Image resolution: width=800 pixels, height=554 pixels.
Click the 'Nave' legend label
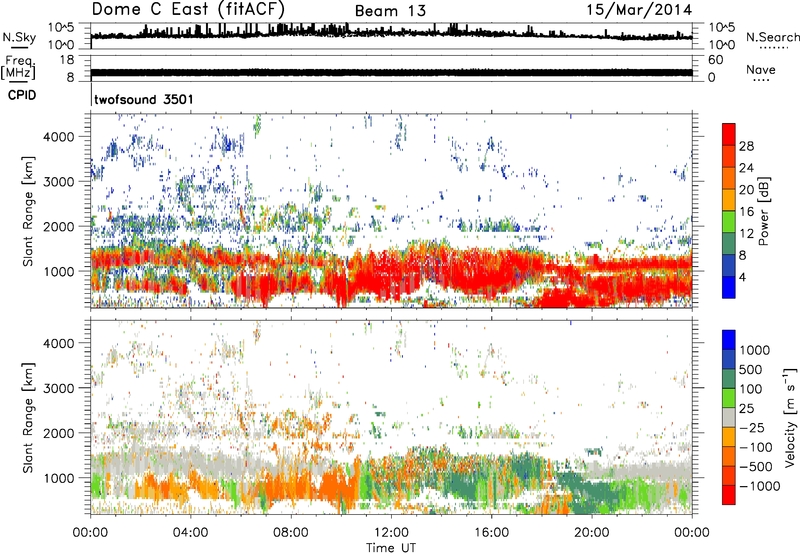[x=761, y=69]
